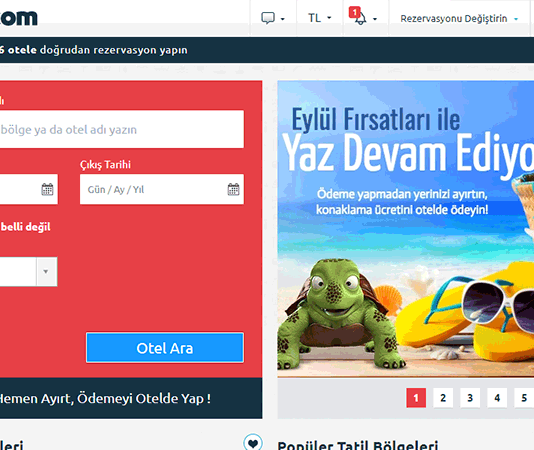Viewport: 534px width, 450px height.
Task: Click the Çıkış Tarihi date field
Action: [162, 189]
